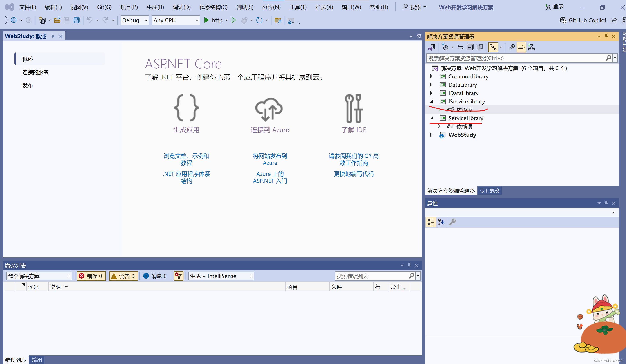The image size is (626, 364).
Task: Switch to the Git 更改 tab
Action: (489, 190)
